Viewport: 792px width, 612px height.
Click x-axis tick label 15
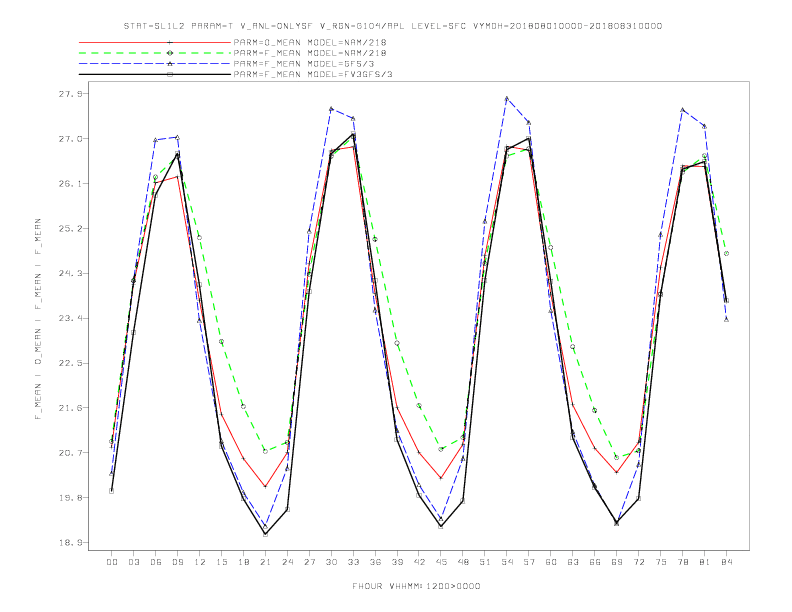click(x=221, y=562)
